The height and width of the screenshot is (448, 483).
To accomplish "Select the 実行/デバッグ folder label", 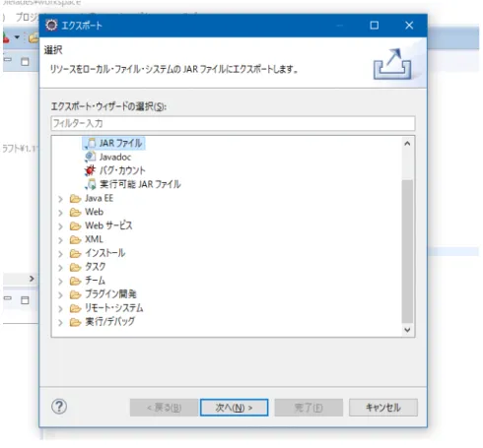I will coord(109,322).
